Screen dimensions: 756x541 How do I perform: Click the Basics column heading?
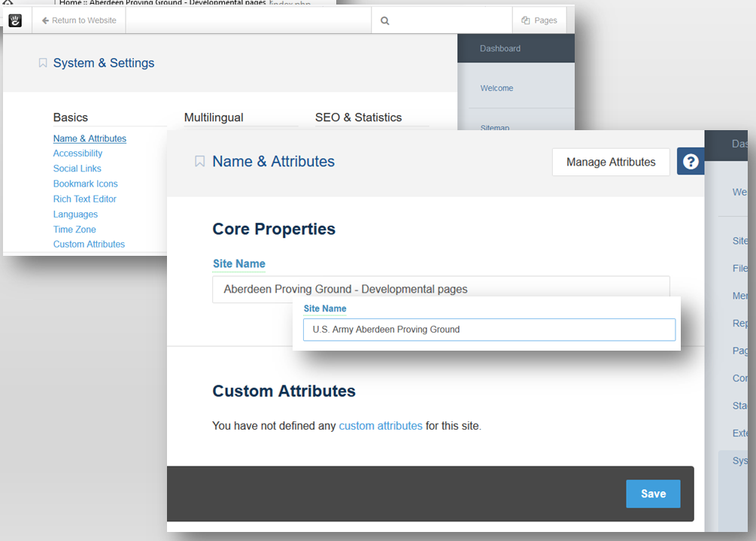coord(71,117)
